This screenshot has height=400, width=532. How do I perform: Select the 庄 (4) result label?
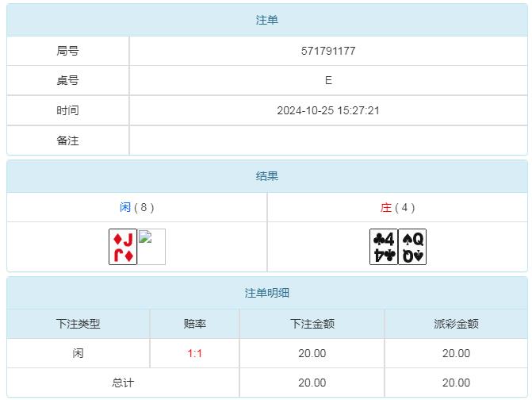click(397, 207)
